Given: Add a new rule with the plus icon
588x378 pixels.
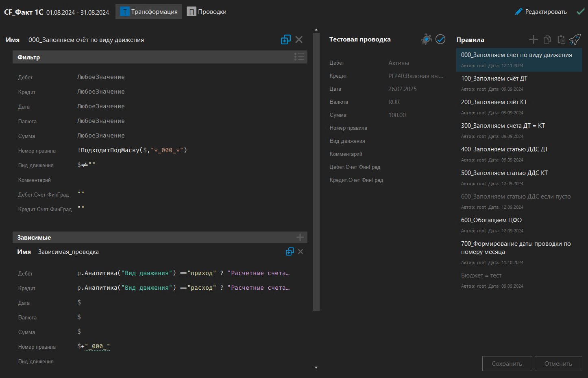Looking at the screenshot, I should click(533, 39).
